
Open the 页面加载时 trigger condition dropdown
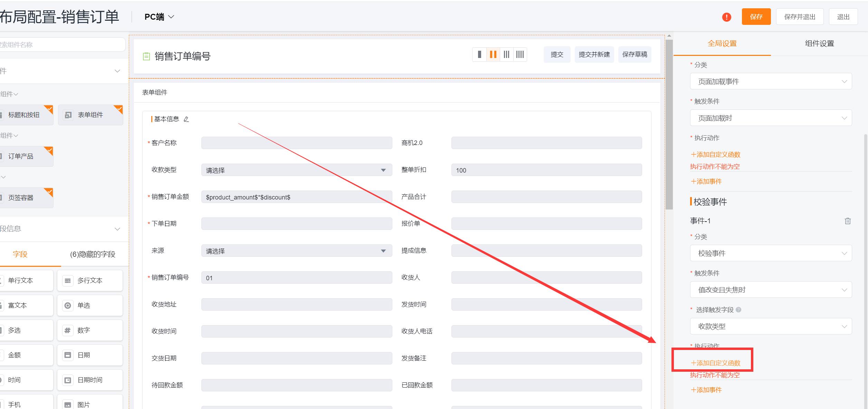point(771,118)
